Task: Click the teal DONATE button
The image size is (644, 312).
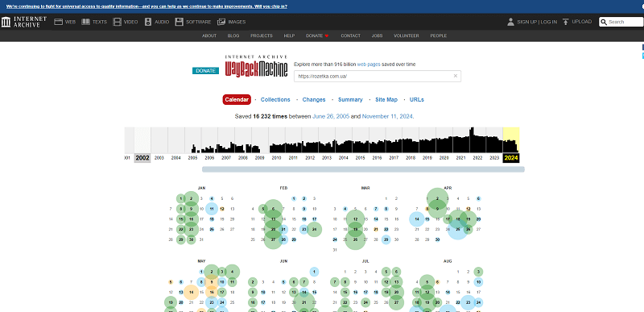Action: click(205, 71)
